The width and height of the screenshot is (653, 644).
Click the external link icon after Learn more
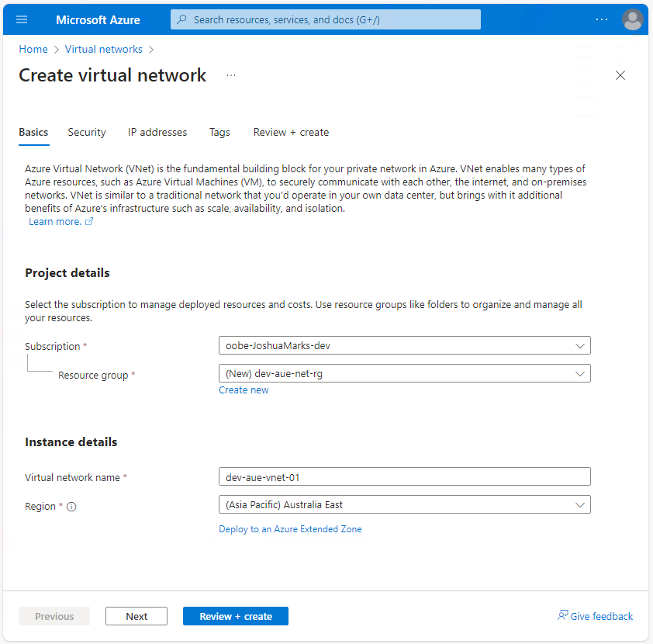(90, 221)
